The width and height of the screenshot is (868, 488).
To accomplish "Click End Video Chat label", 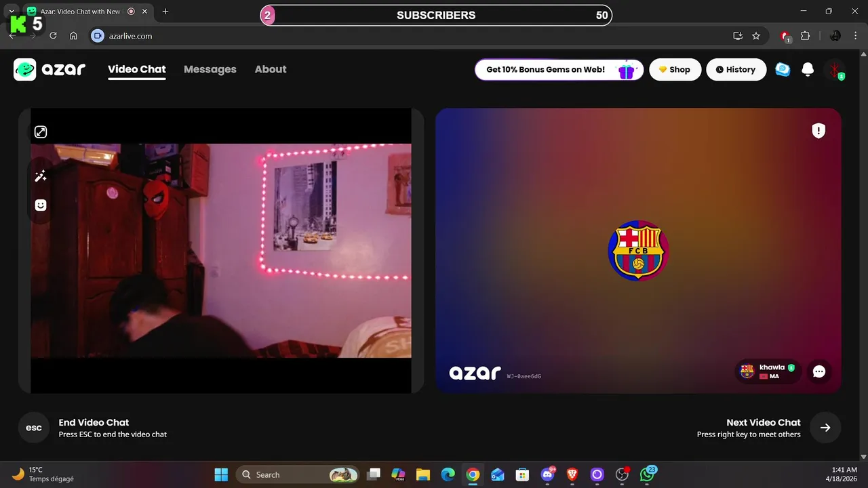I will (94, 422).
